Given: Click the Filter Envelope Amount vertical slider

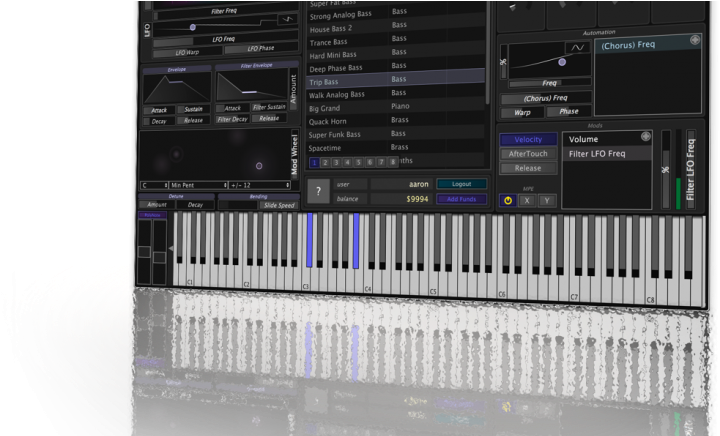Looking at the screenshot, I should (x=293, y=89).
